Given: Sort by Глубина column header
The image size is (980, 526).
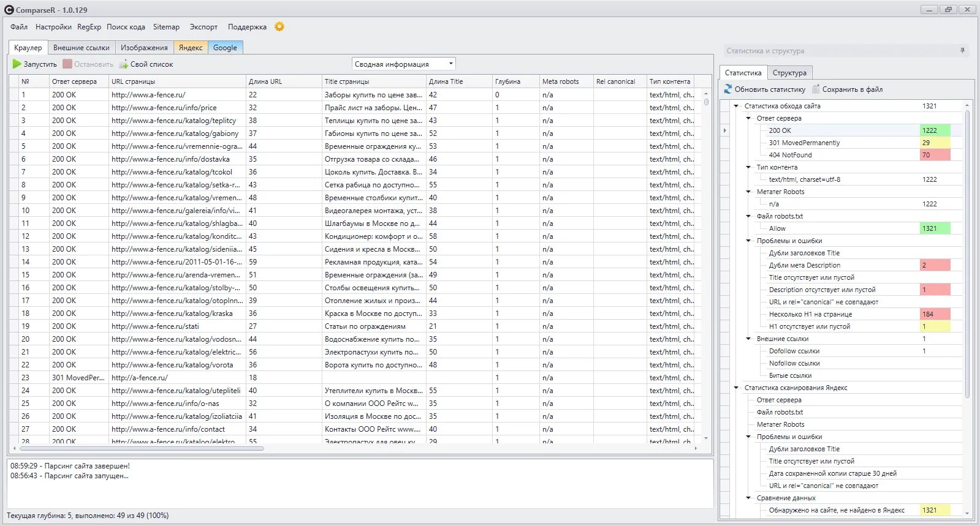Looking at the screenshot, I should coord(515,81).
